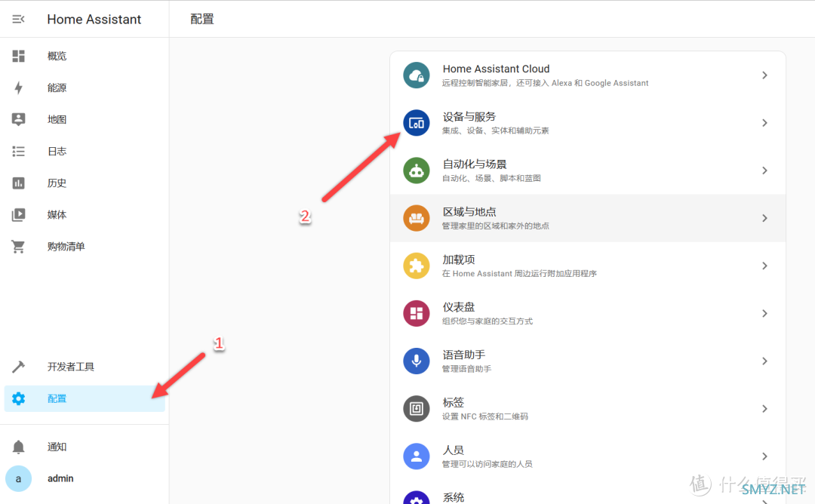Open 购物清单 sidebar item
This screenshot has width=815, height=504.
[x=85, y=246]
